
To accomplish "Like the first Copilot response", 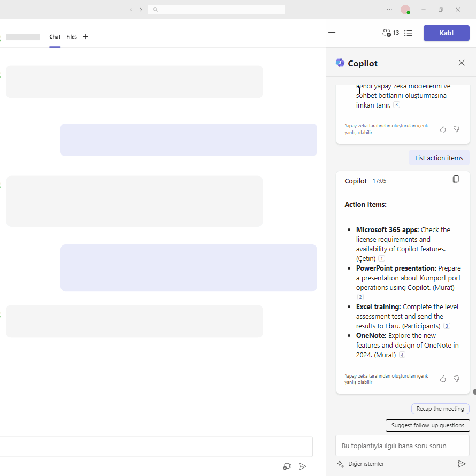I will tap(443, 129).
